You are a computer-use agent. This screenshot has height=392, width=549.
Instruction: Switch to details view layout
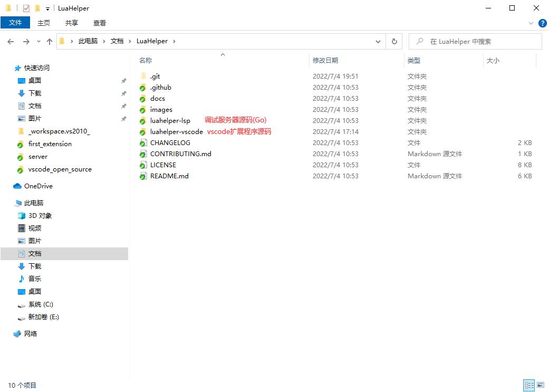pyautogui.click(x=529, y=385)
